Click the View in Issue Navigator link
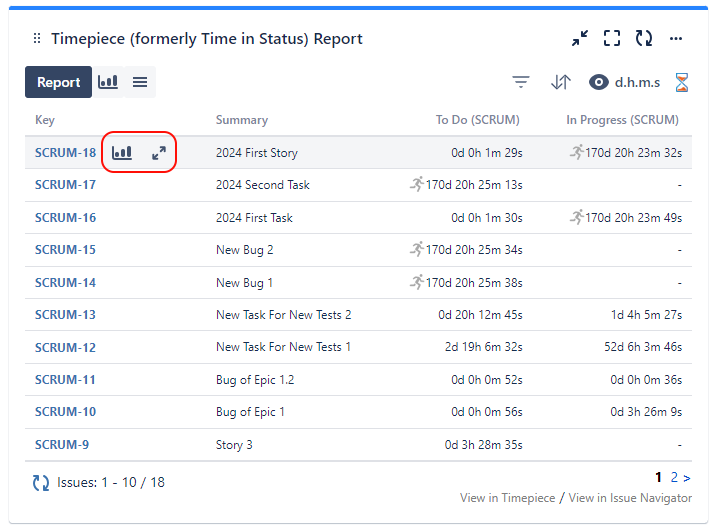Image resolution: width=712 pixels, height=527 pixels. tap(629, 498)
